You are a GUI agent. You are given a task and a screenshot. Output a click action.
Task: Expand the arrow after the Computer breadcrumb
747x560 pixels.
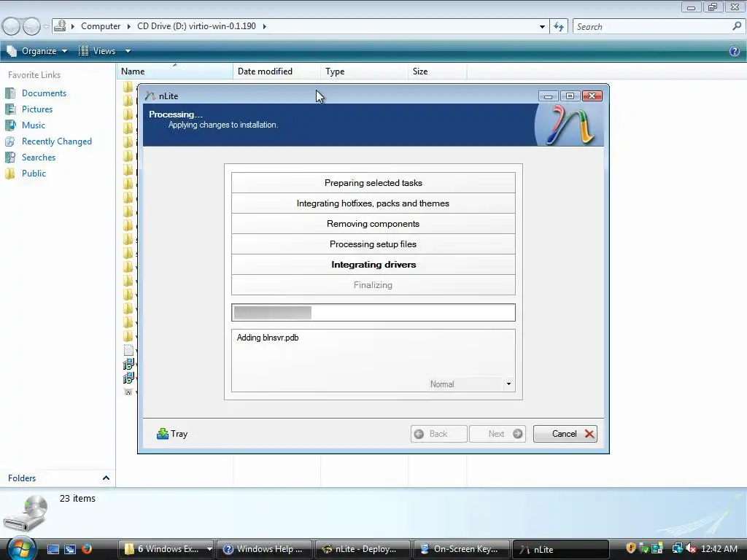click(128, 26)
